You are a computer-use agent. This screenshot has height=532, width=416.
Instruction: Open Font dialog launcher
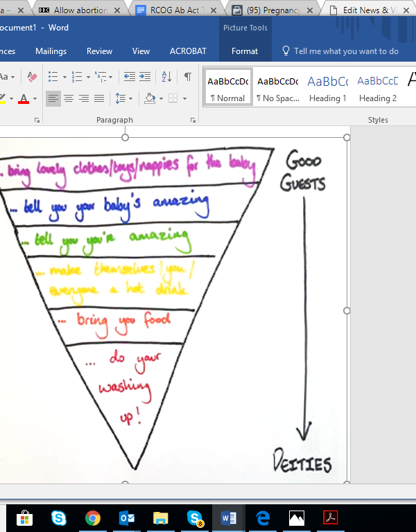[37, 120]
